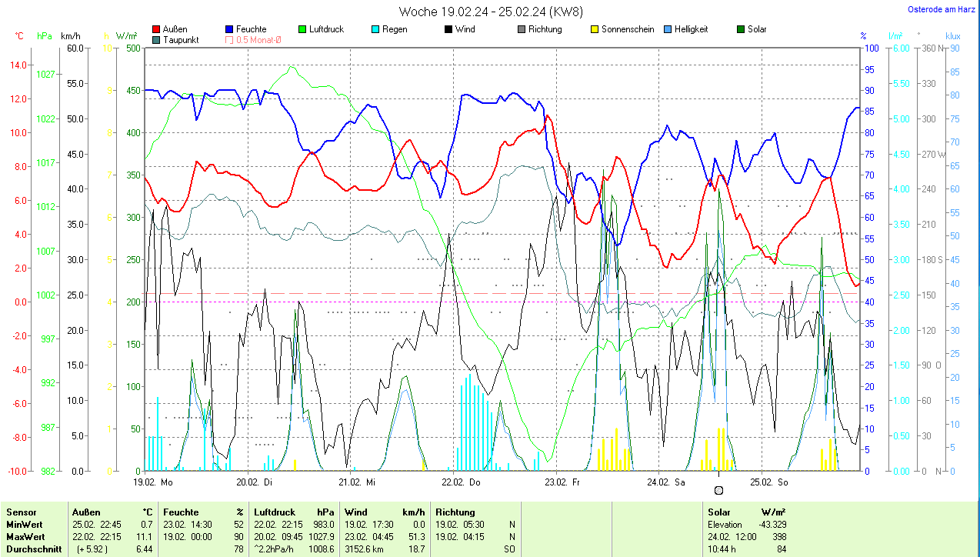
Task: Select the gray Richtung legend marker
Action: point(522,29)
